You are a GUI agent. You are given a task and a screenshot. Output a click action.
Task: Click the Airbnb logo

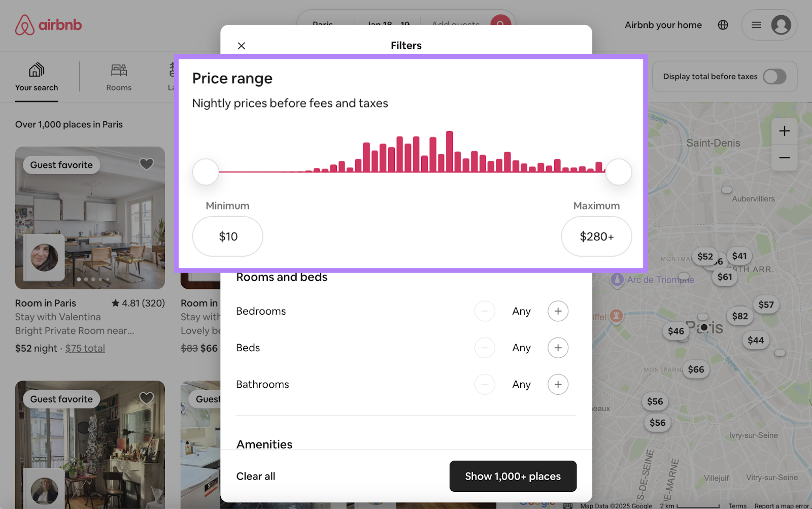click(x=48, y=24)
